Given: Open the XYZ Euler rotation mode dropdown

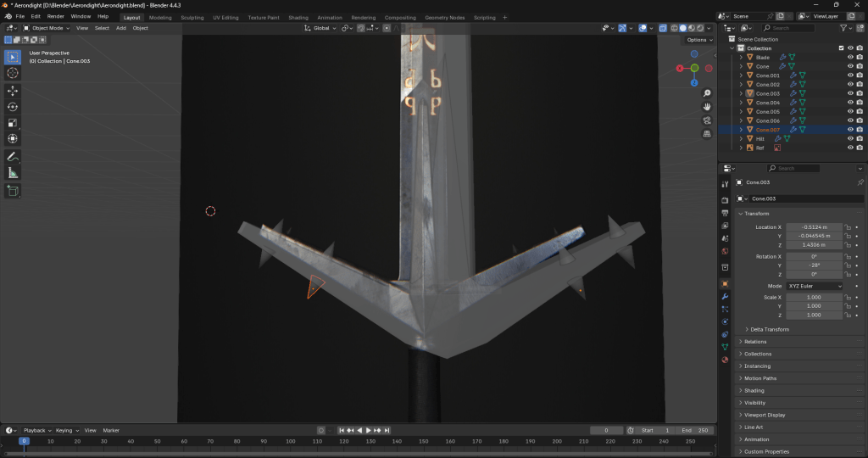Looking at the screenshot, I should point(816,286).
